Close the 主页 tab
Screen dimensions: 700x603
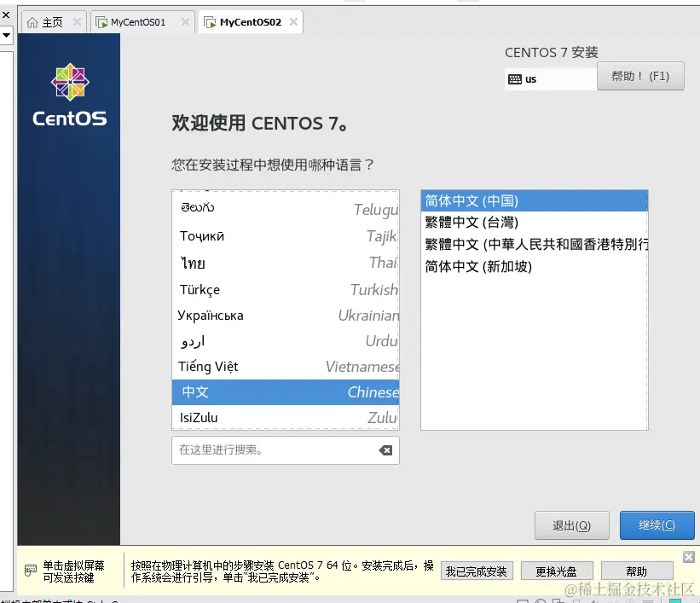click(x=77, y=21)
